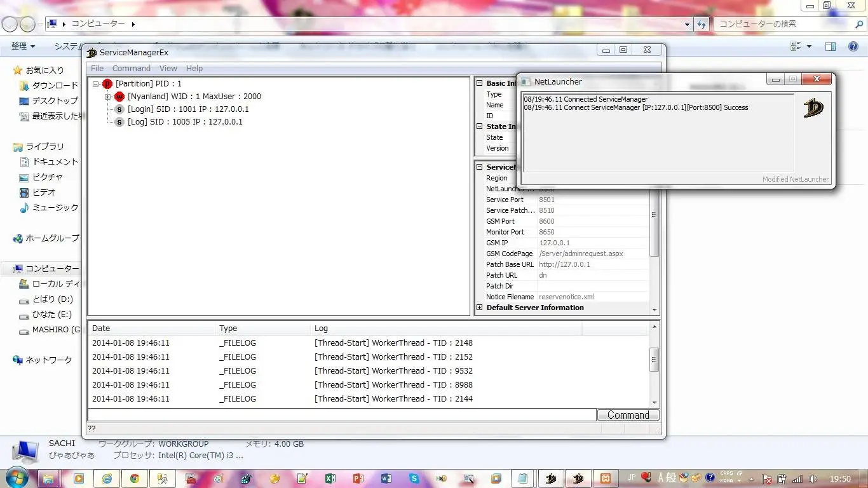This screenshot has height=488, width=868.
Task: Click the ServiceManagerEx title bar dragon icon
Action: pyautogui.click(x=92, y=52)
